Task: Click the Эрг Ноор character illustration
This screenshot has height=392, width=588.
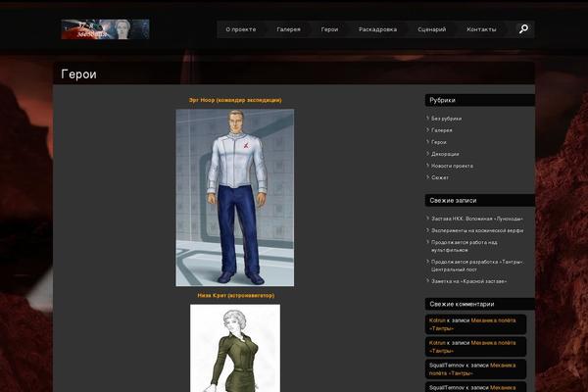Action: pos(235,198)
